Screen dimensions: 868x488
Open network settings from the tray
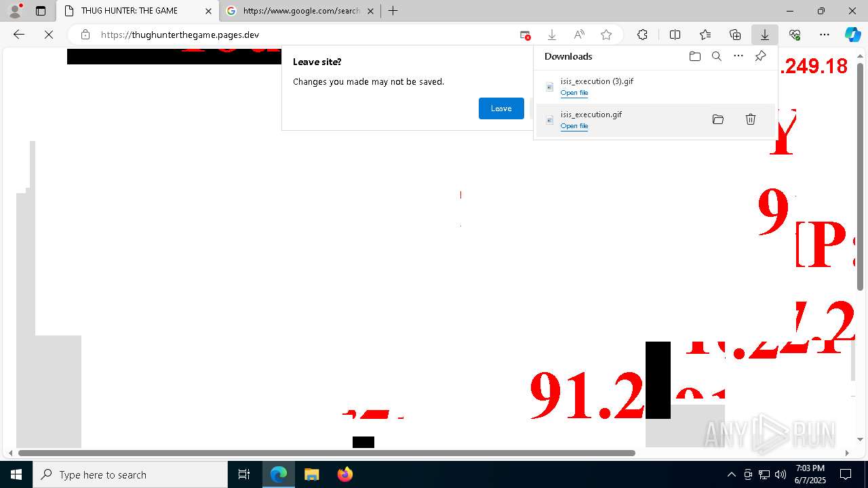click(764, 474)
